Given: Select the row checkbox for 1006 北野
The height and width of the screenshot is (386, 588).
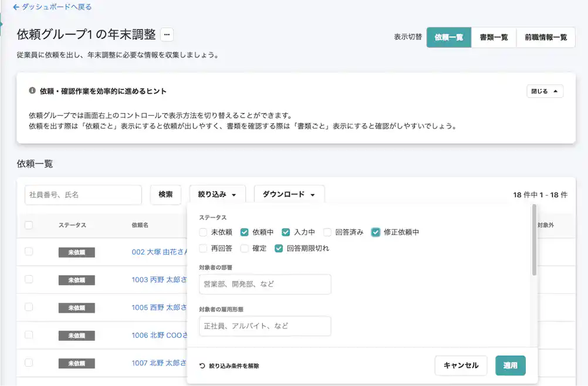Looking at the screenshot, I should coord(28,336).
